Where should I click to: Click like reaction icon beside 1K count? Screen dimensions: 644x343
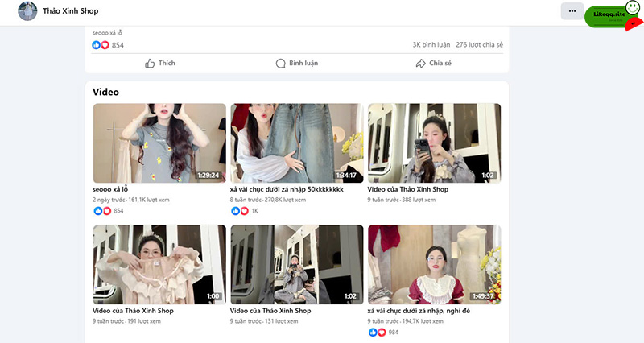(235, 211)
